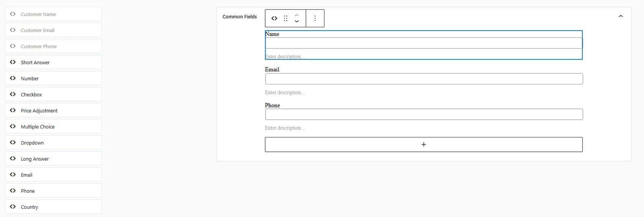
Task: Click the Short Answer block icon
Action: 13,62
